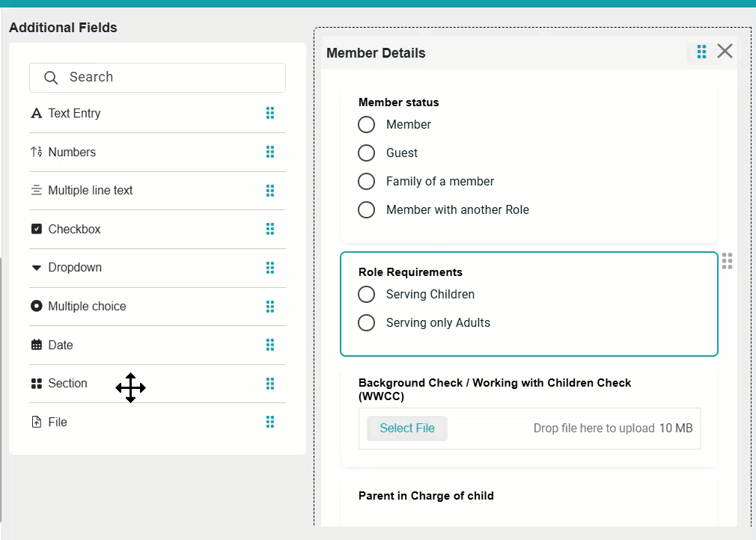Viewport: 756px width, 540px height.
Task: Click the Checkbox field drag handle
Action: [270, 229]
